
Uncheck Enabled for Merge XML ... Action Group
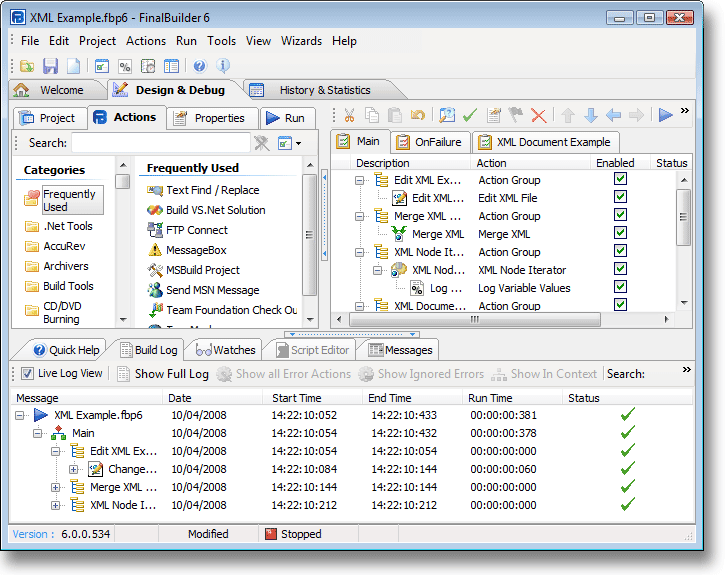(620, 215)
